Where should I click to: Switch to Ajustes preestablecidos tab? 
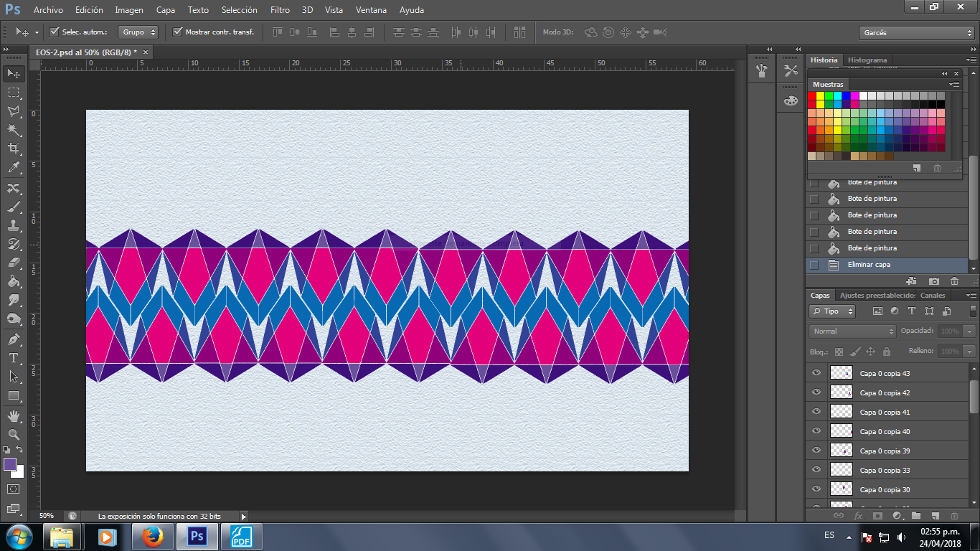[877, 296]
